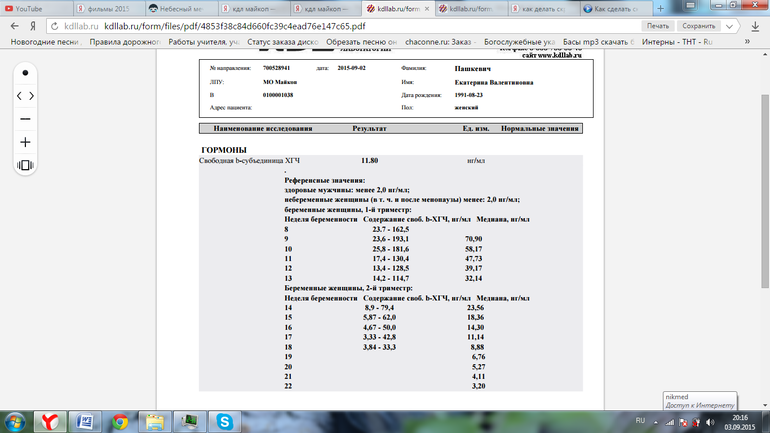Open Word from the taskbar
Viewport: 770px width, 433px height.
pyautogui.click(x=85, y=420)
